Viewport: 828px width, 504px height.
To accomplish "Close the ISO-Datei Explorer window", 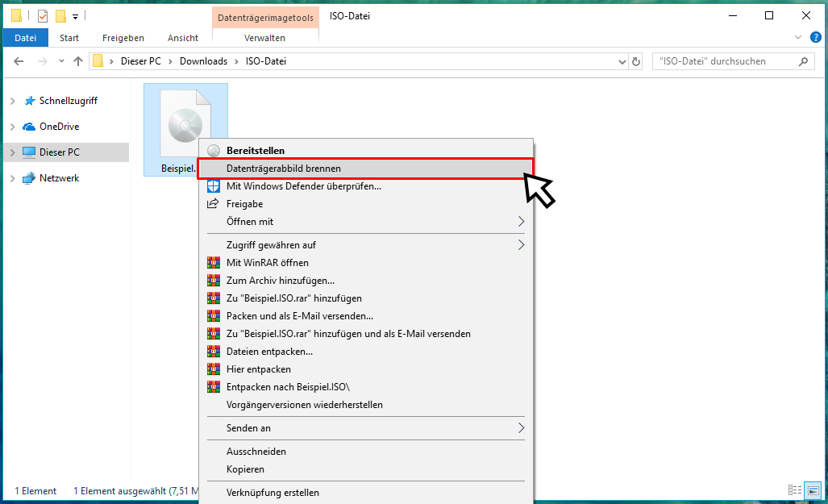I will pos(805,16).
